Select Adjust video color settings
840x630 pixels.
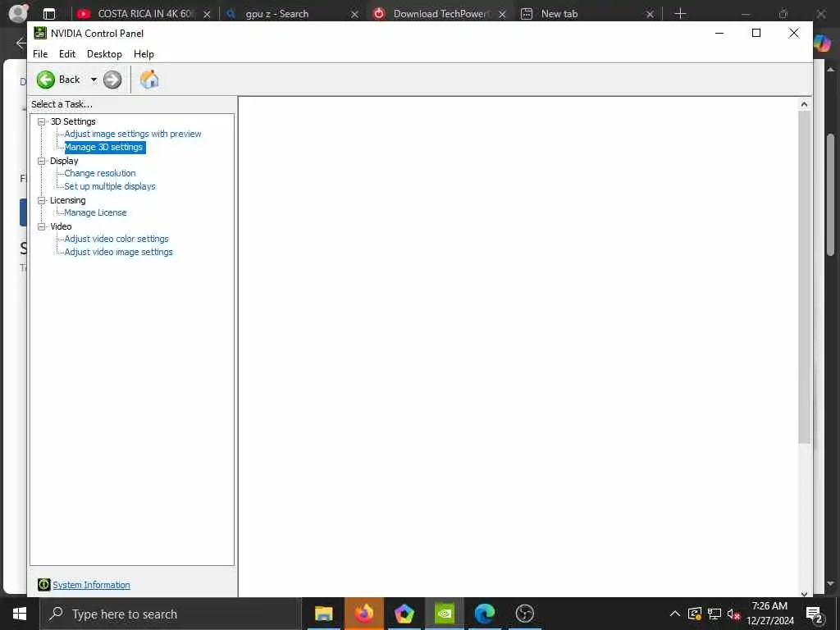click(x=116, y=239)
